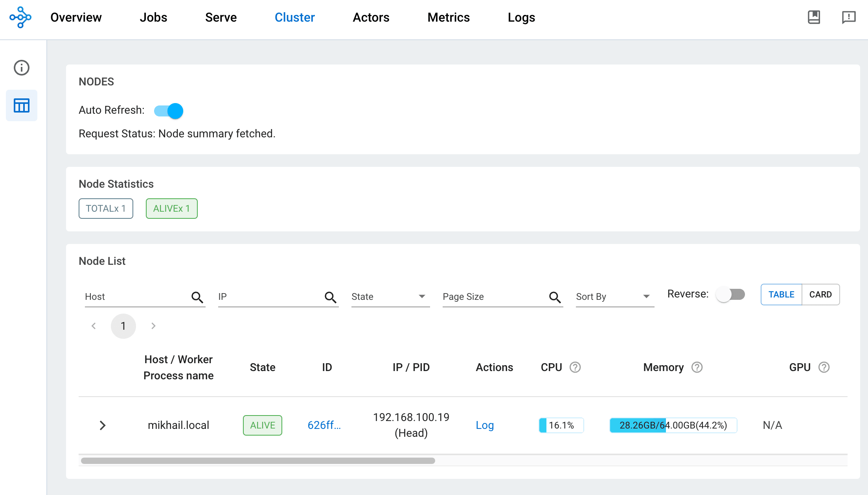Click the Host search magnifier icon
The image size is (868, 495).
click(197, 297)
